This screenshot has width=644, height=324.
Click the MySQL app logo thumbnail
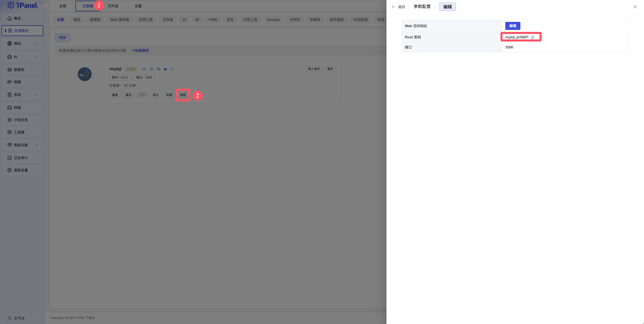84,74
